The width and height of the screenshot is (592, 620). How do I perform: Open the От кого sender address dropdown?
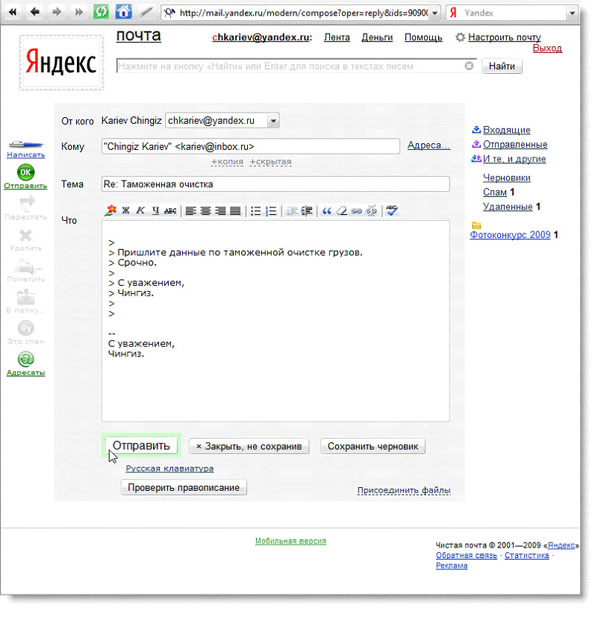(273, 121)
